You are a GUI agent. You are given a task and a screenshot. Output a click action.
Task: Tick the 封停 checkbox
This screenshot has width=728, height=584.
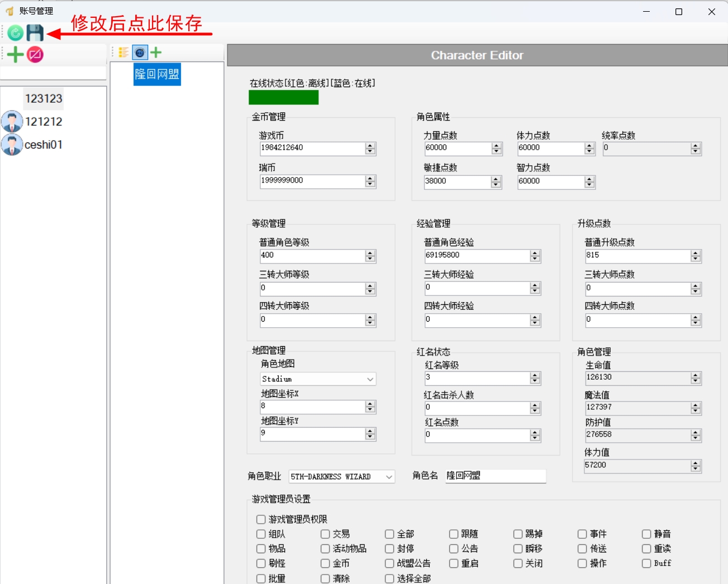(389, 549)
